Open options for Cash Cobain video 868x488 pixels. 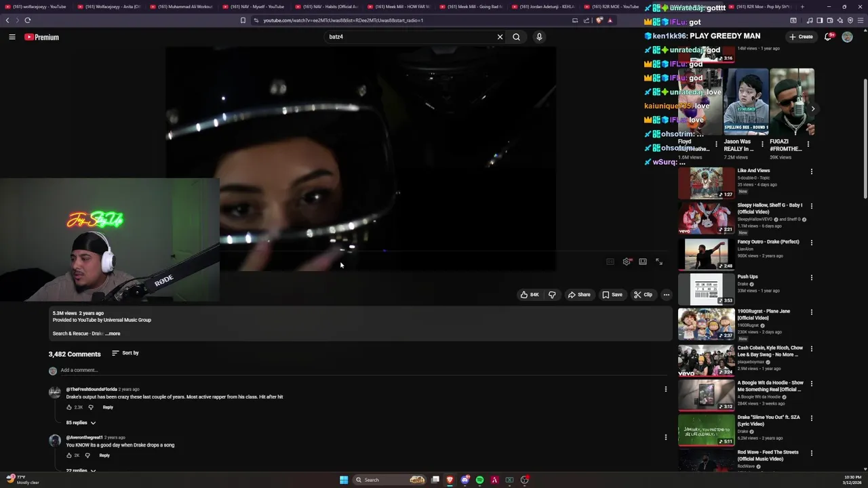[x=811, y=348]
